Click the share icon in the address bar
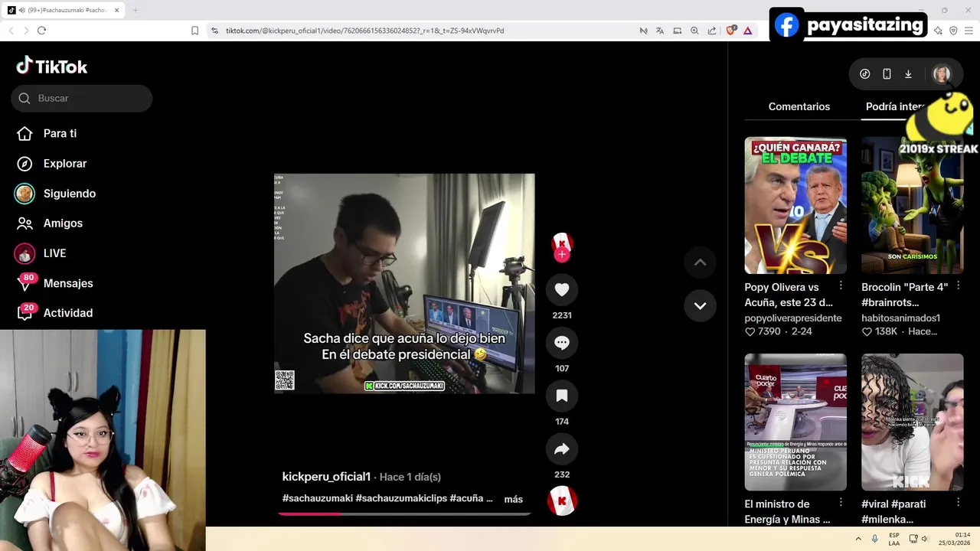 tap(712, 31)
